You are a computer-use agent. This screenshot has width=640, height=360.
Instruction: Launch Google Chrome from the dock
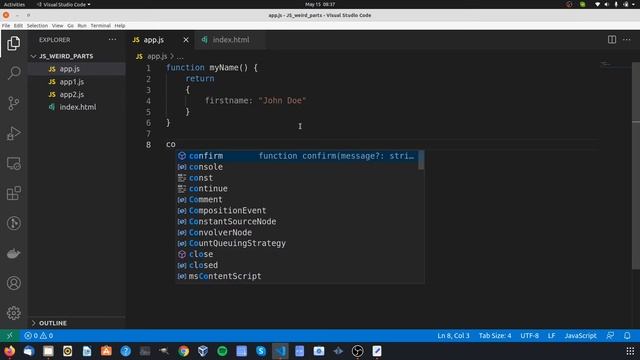coord(184,351)
